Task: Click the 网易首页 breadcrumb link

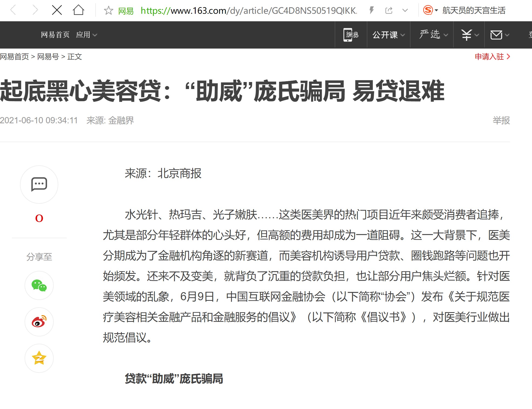Action: [x=14, y=57]
